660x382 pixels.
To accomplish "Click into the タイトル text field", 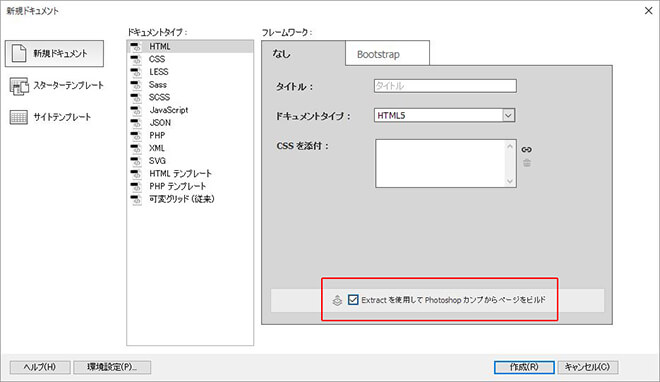I will pyautogui.click(x=445, y=86).
